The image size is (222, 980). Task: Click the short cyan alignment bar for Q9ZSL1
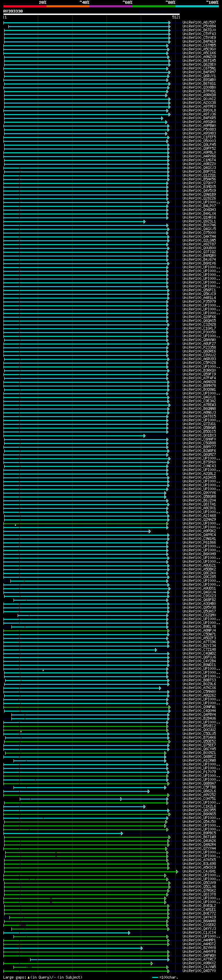(x=74, y=221)
